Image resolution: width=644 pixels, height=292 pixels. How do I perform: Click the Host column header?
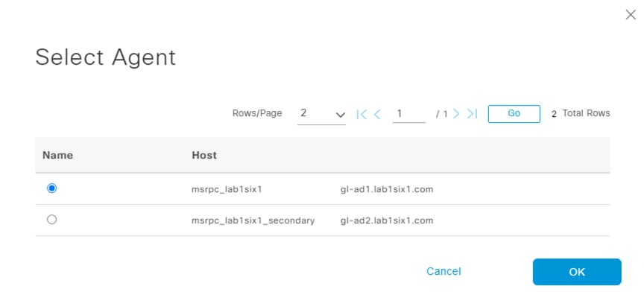tap(204, 155)
